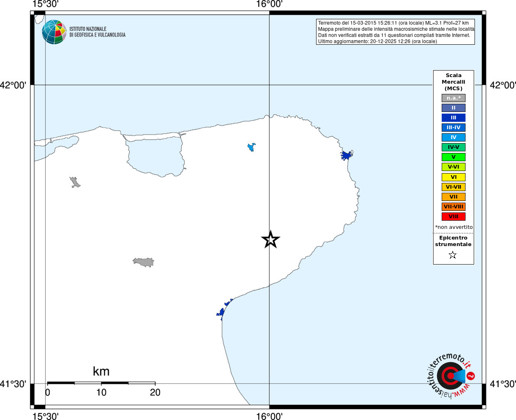Image resolution: width=516 pixels, height=420 pixels.
Task: Click the star symbol in the legend
Action: (453, 255)
